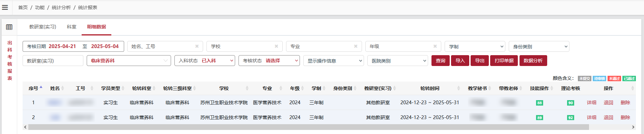Click 退回 for row 1
644x134 pixels.
[609, 103]
